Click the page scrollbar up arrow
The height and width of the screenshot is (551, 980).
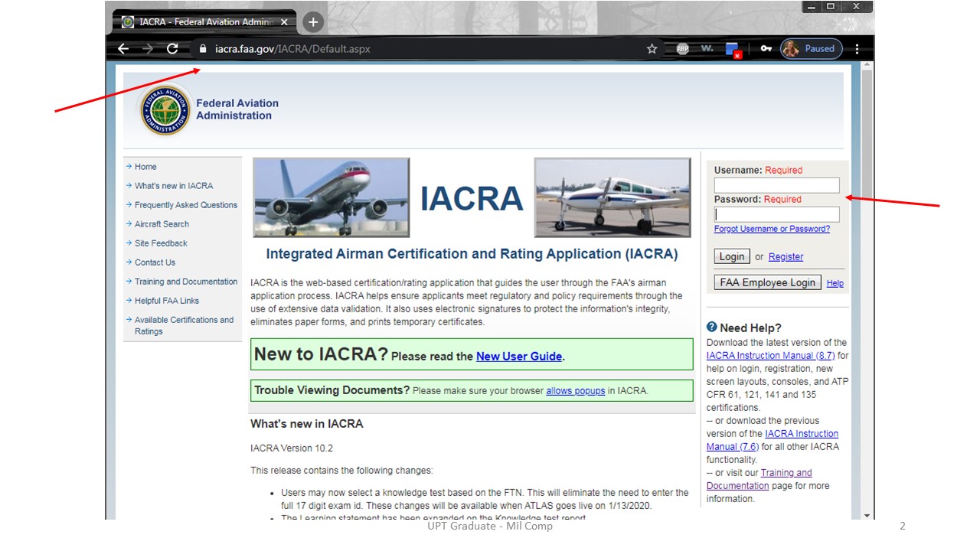coord(867,67)
